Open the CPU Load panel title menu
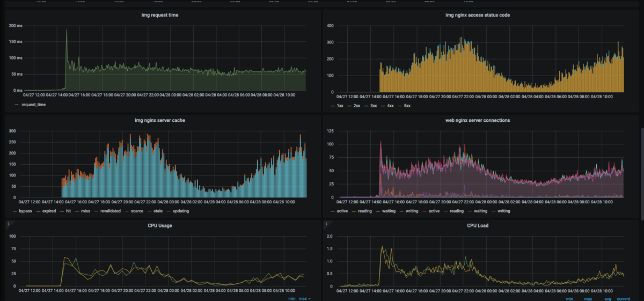The width and height of the screenshot is (644, 301). point(477,225)
